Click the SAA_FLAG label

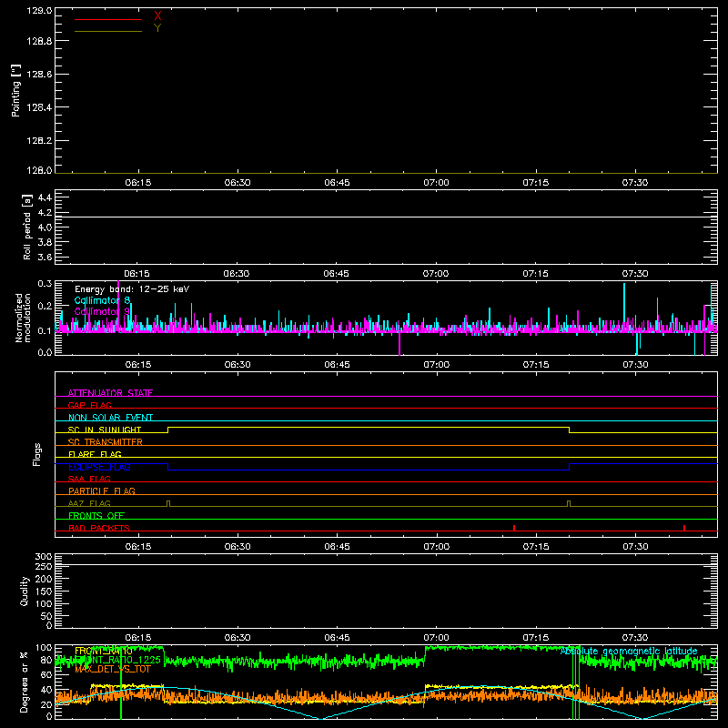[89, 479]
